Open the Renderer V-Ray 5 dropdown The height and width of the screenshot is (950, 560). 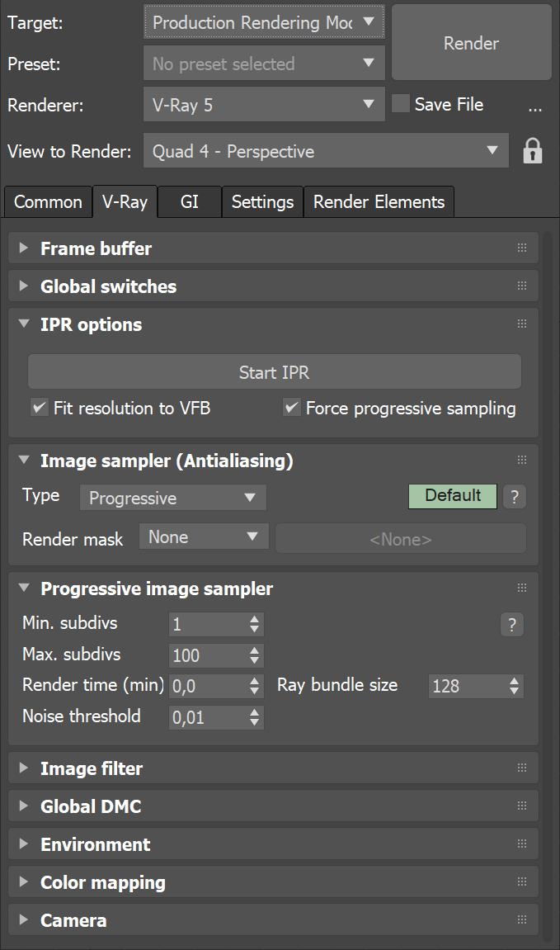pos(263,105)
